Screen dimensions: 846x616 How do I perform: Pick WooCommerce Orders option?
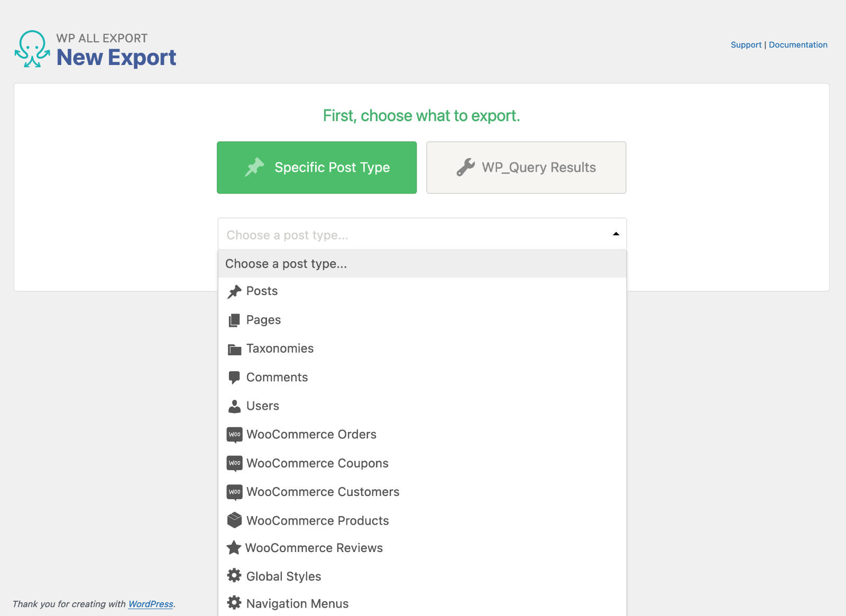pyautogui.click(x=422, y=435)
